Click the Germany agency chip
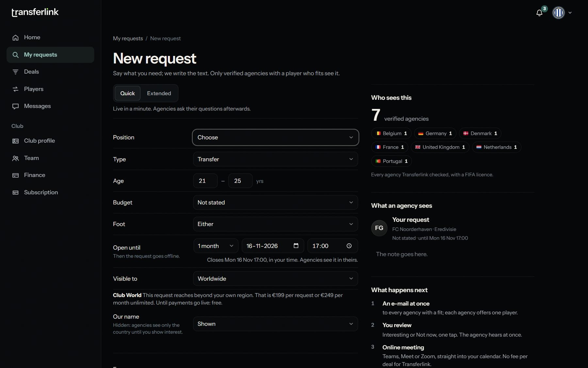The image size is (588, 368). click(435, 133)
